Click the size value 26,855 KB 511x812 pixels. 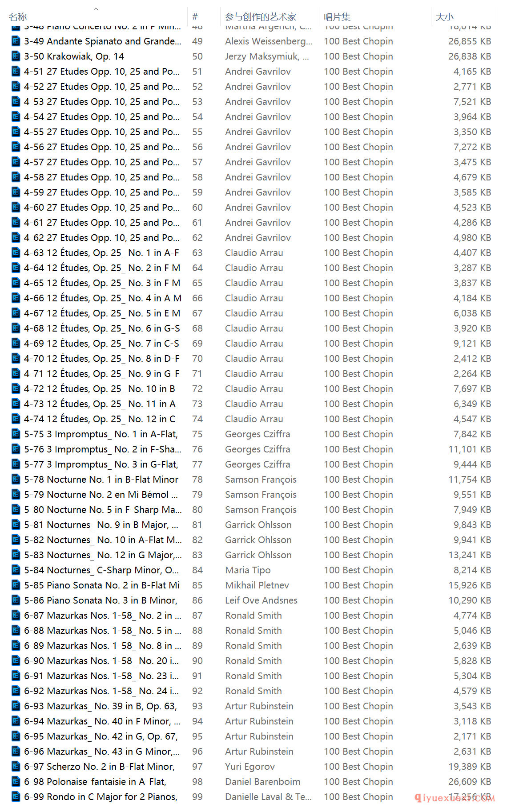click(470, 41)
